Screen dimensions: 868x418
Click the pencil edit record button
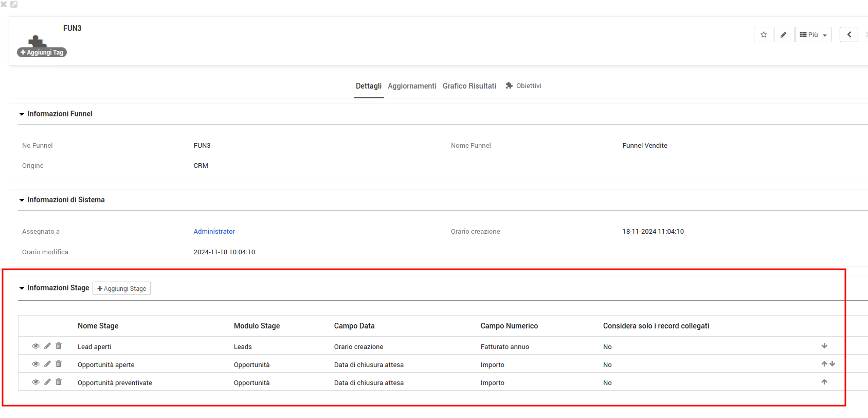click(784, 34)
